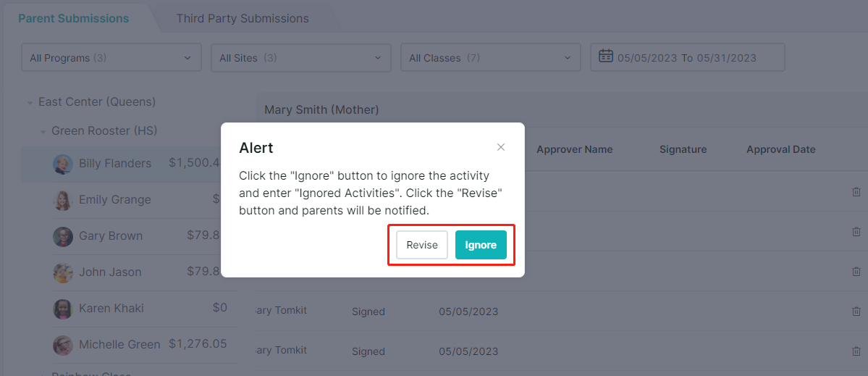Select the Parent Submissions tab
This screenshot has width=868, height=376.
tap(74, 18)
